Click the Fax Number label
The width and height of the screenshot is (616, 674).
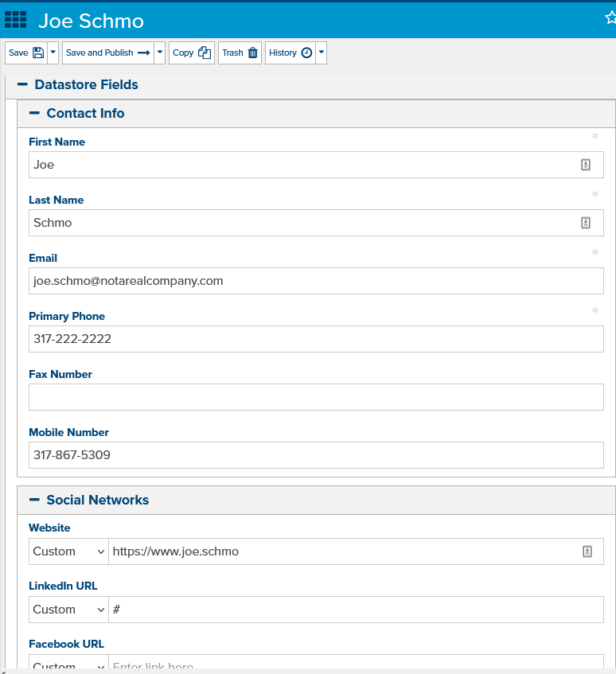coord(60,374)
